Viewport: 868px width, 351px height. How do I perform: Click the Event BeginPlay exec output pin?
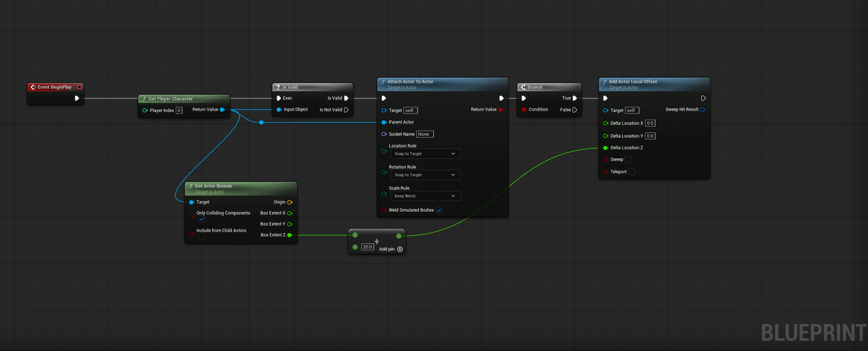click(77, 98)
